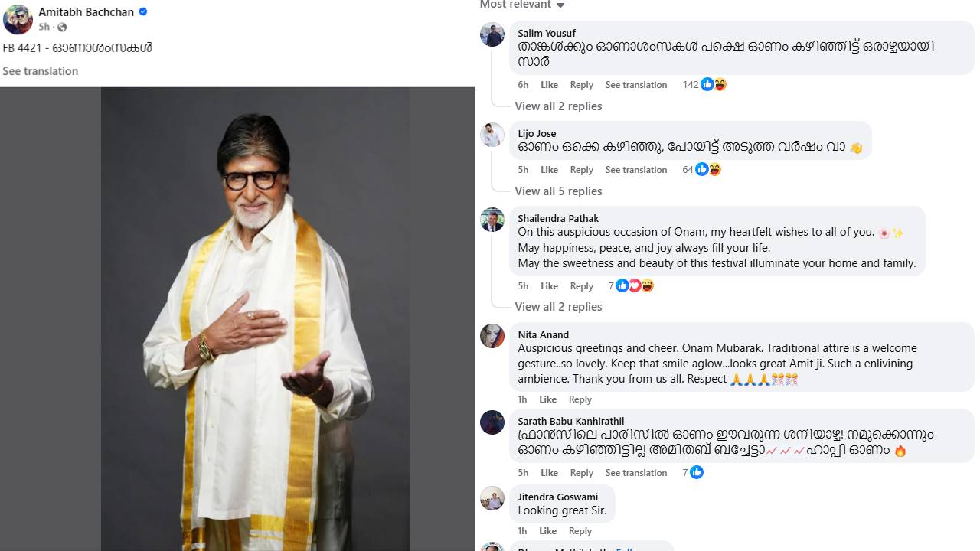
Task: Open Salim Yousuf's profile avatar
Action: (492, 34)
